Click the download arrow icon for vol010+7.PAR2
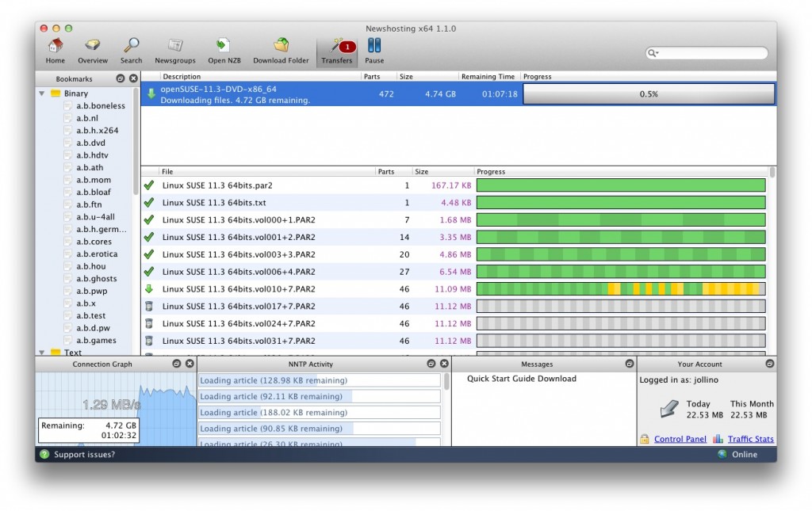Image resolution: width=812 pixels, height=511 pixels. [x=148, y=288]
